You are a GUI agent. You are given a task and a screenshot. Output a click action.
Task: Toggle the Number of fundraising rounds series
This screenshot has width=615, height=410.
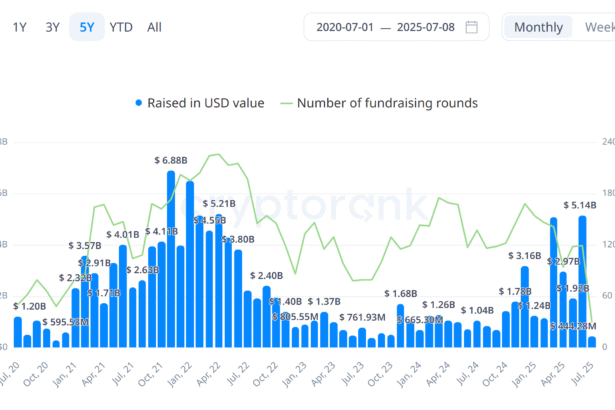(x=387, y=103)
